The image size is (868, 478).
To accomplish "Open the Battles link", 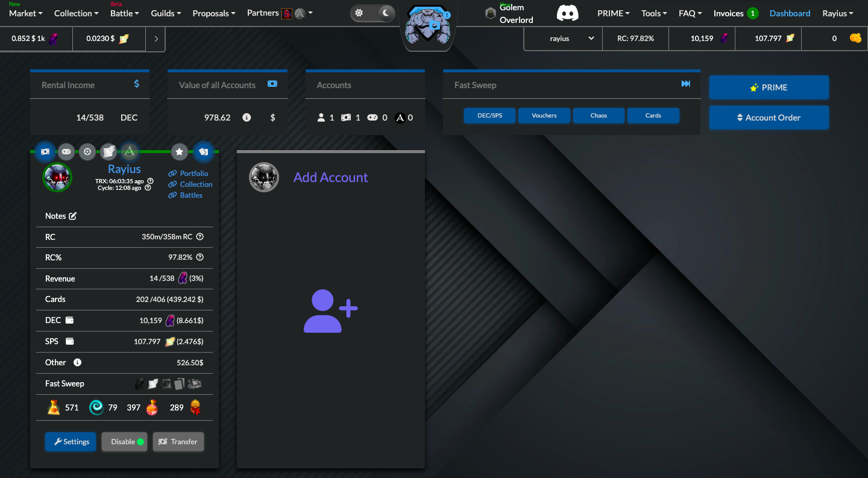I will click(186, 195).
